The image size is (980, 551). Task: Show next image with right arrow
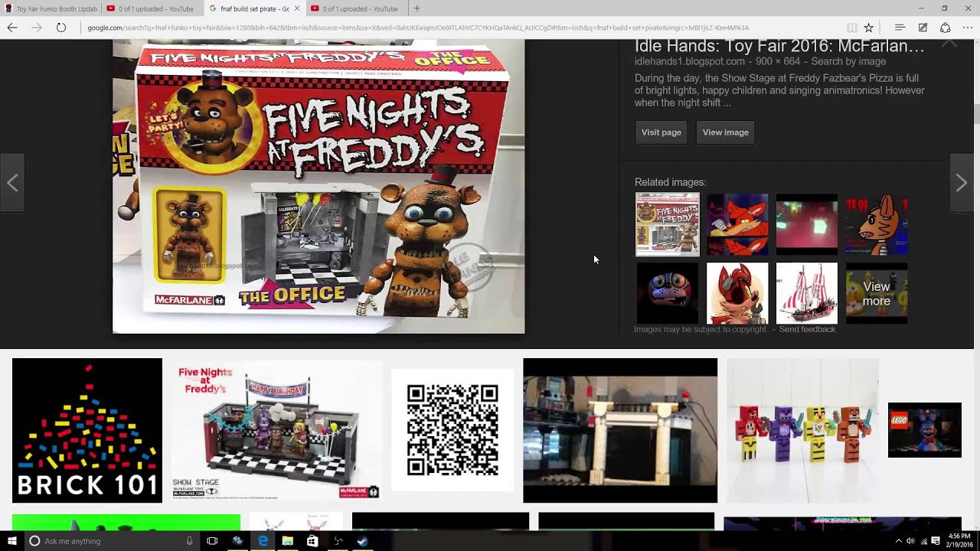[x=962, y=183]
